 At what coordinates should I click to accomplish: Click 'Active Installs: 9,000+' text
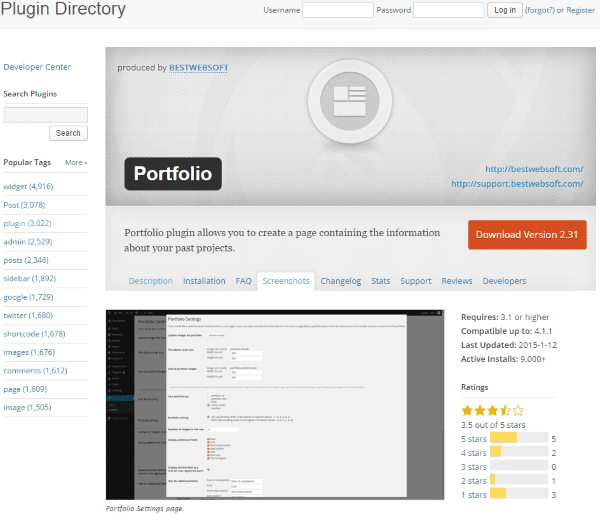[503, 359]
